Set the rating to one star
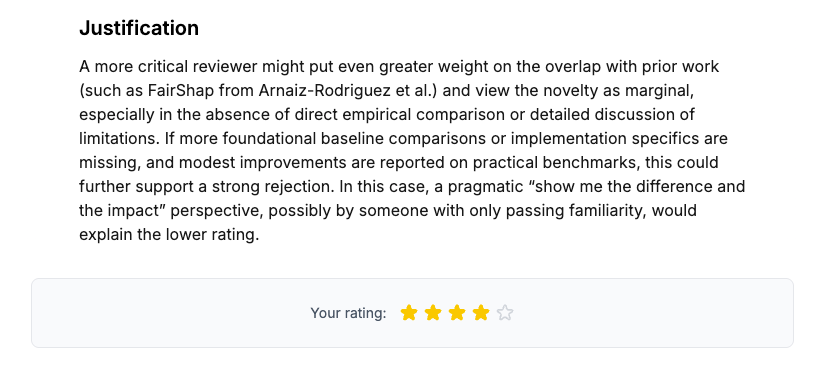The image size is (826, 370). 409,313
